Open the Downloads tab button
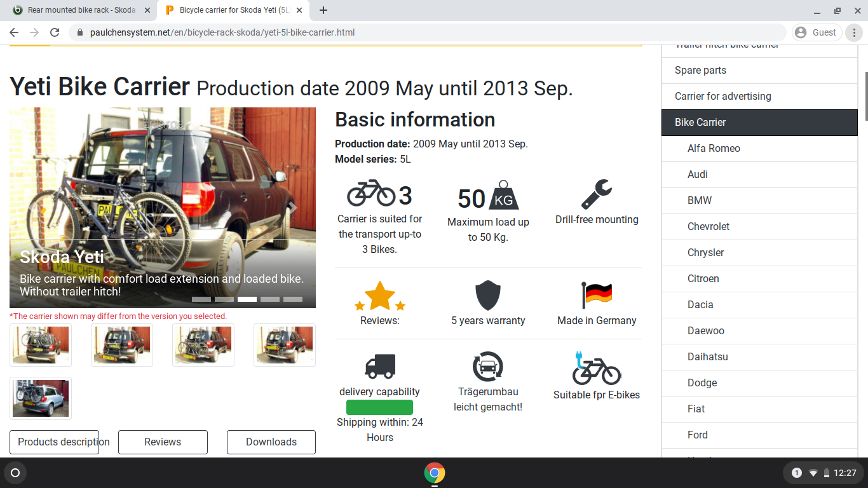This screenshot has height=488, width=868. click(x=271, y=442)
